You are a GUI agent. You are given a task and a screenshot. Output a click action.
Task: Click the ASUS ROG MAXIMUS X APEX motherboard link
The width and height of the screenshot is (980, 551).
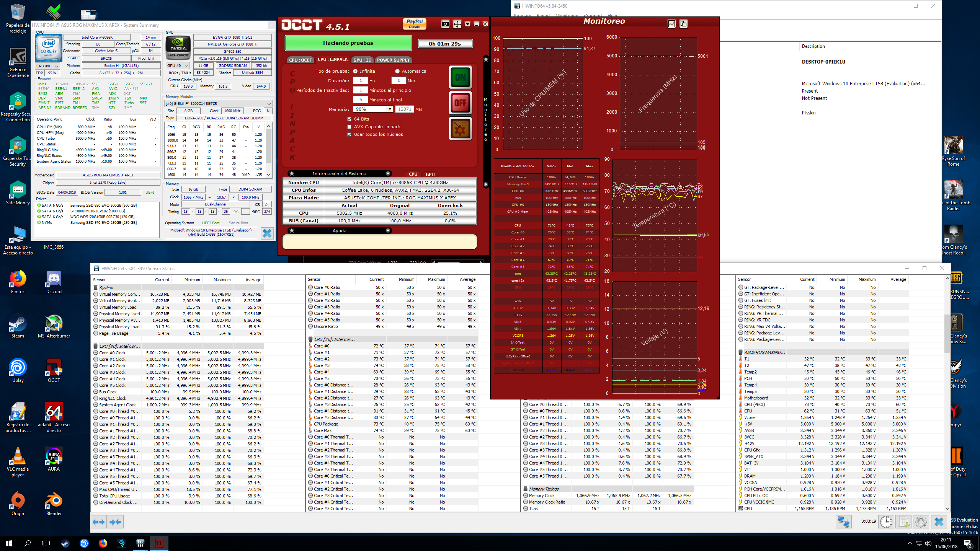click(108, 175)
